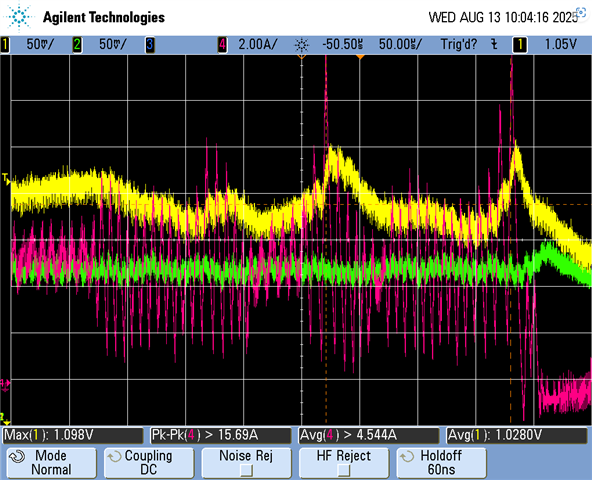The height and width of the screenshot is (480, 592).
Task: Click channel 4 scale 2.00A/ readout
Action: 258,45
